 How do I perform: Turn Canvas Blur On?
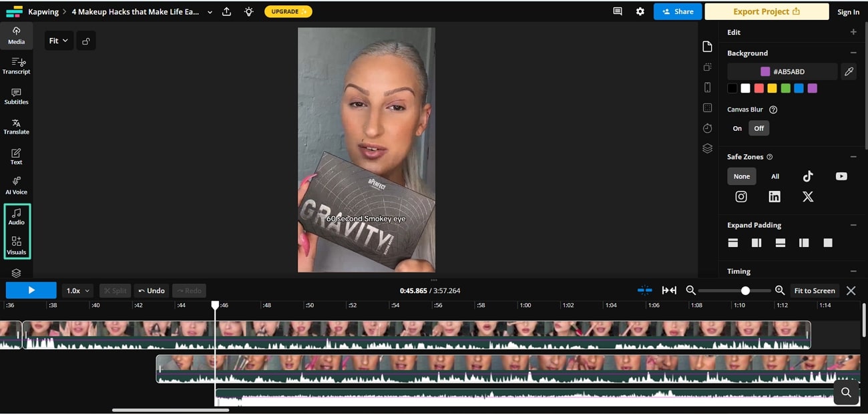[737, 128]
